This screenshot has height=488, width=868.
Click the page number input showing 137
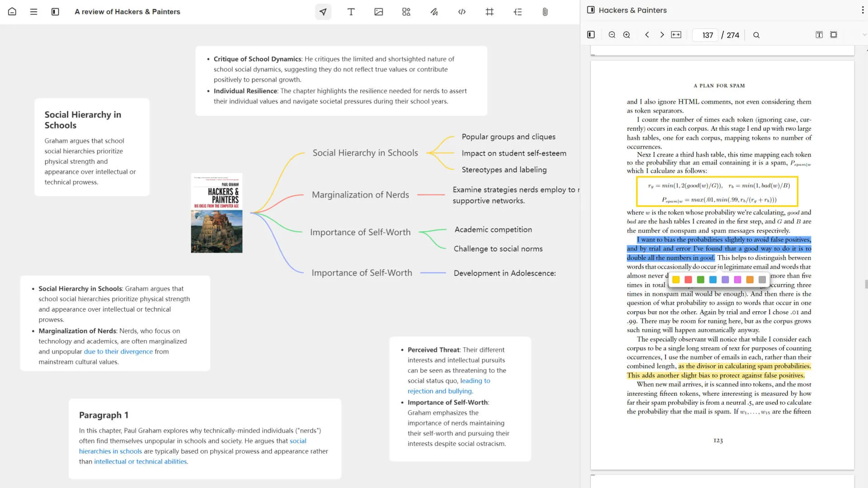(x=706, y=35)
